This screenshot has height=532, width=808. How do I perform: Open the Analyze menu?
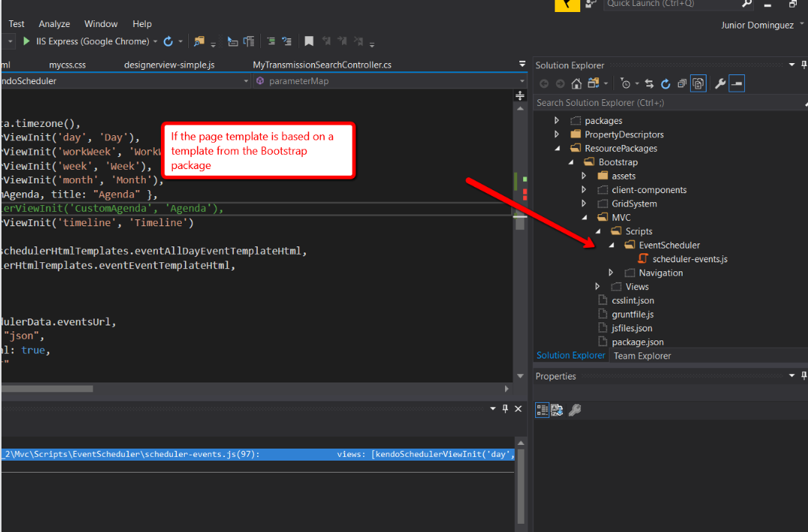click(x=53, y=23)
